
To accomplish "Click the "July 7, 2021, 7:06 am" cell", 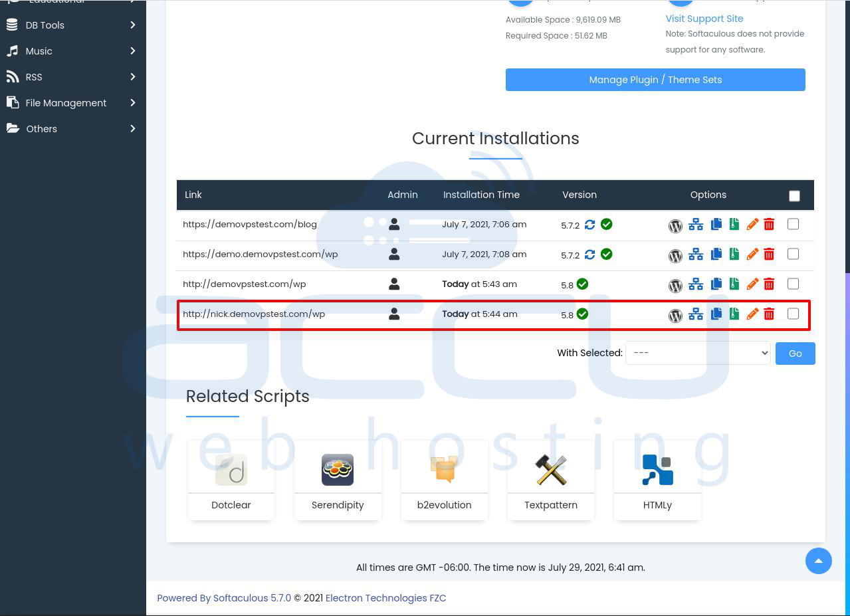I will pos(484,224).
